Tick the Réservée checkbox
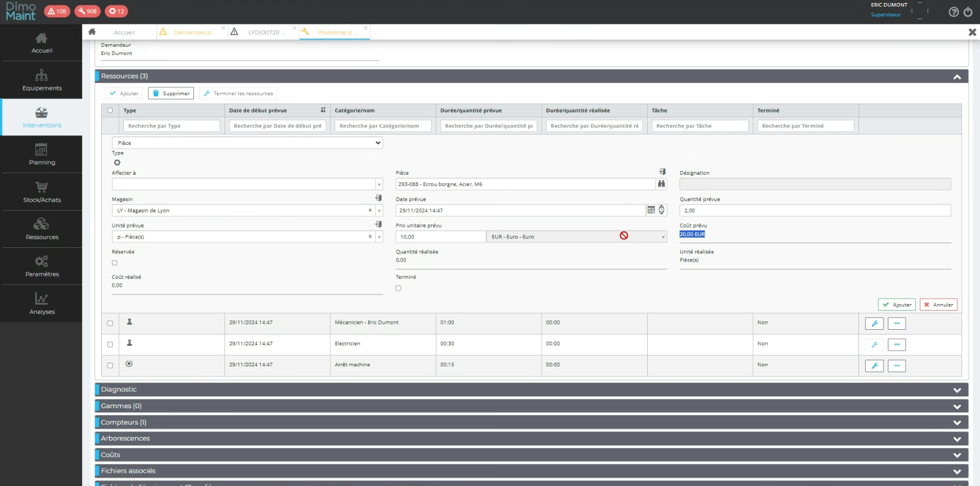Viewport: 980px width, 486px height. pos(114,263)
